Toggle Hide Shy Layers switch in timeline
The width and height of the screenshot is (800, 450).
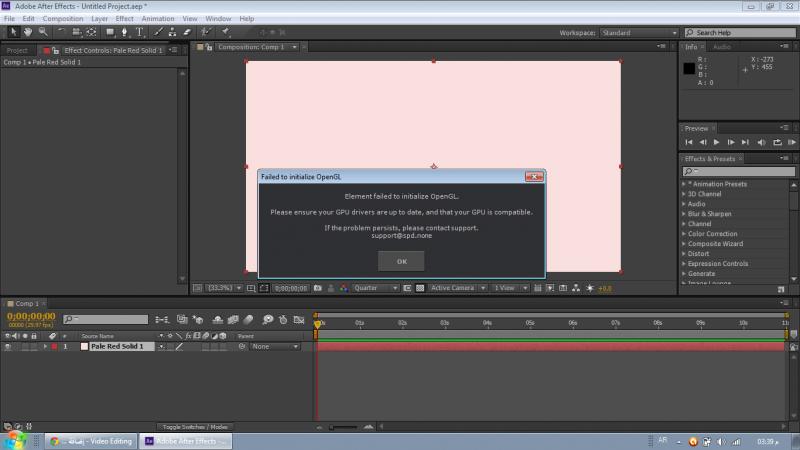point(217,320)
